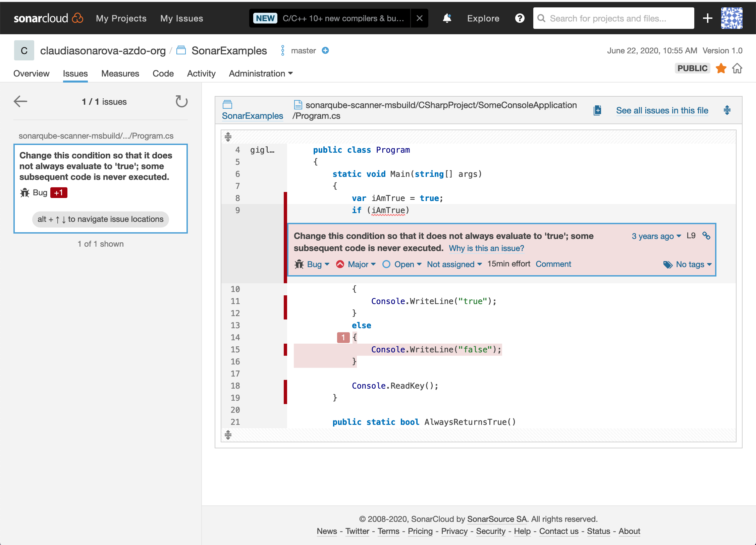Open the Twitter footer link

[357, 531]
